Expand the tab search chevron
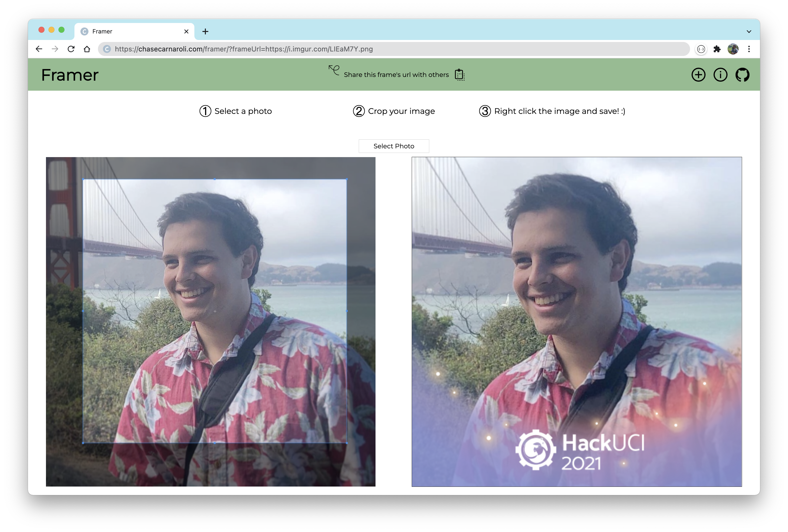 [749, 31]
